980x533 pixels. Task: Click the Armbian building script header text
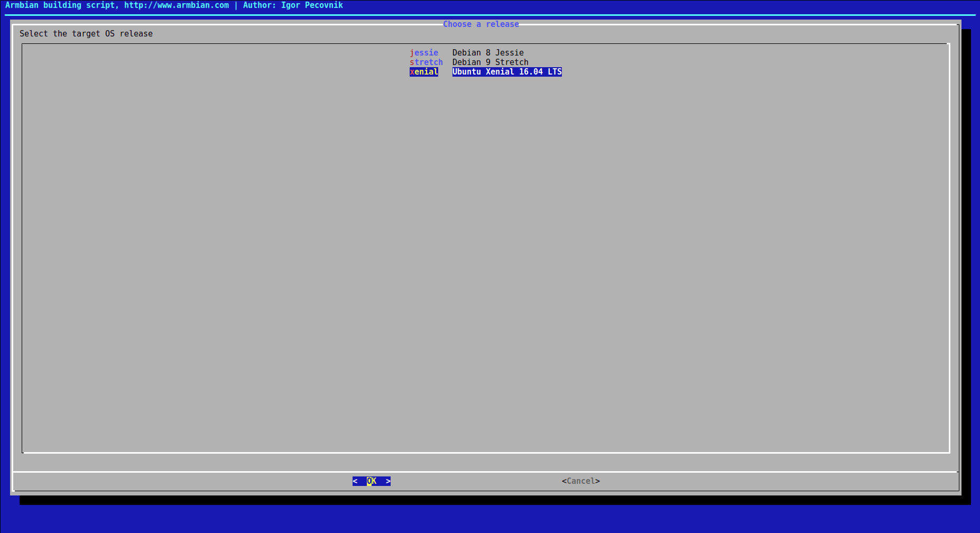[174, 5]
